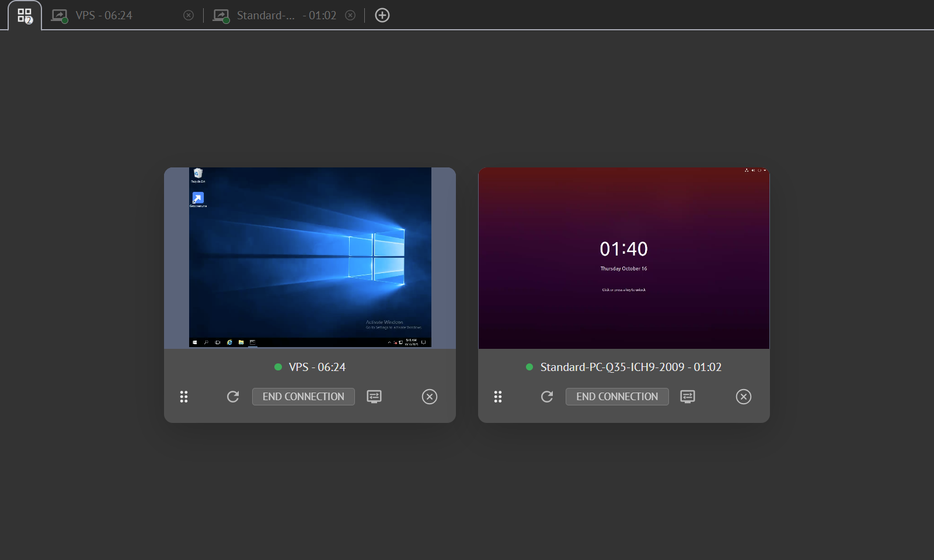Click the VPS - 06:24 session label
Image resolution: width=934 pixels, height=560 pixels.
[x=317, y=367]
